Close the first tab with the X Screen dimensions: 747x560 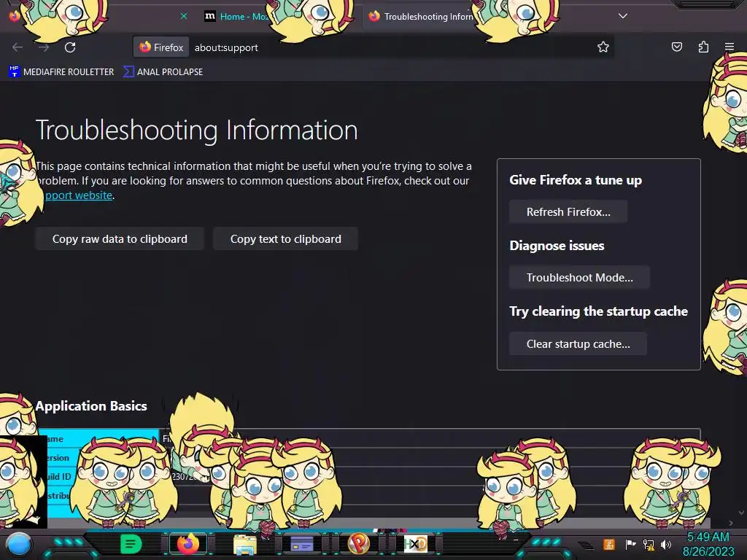[183, 16]
